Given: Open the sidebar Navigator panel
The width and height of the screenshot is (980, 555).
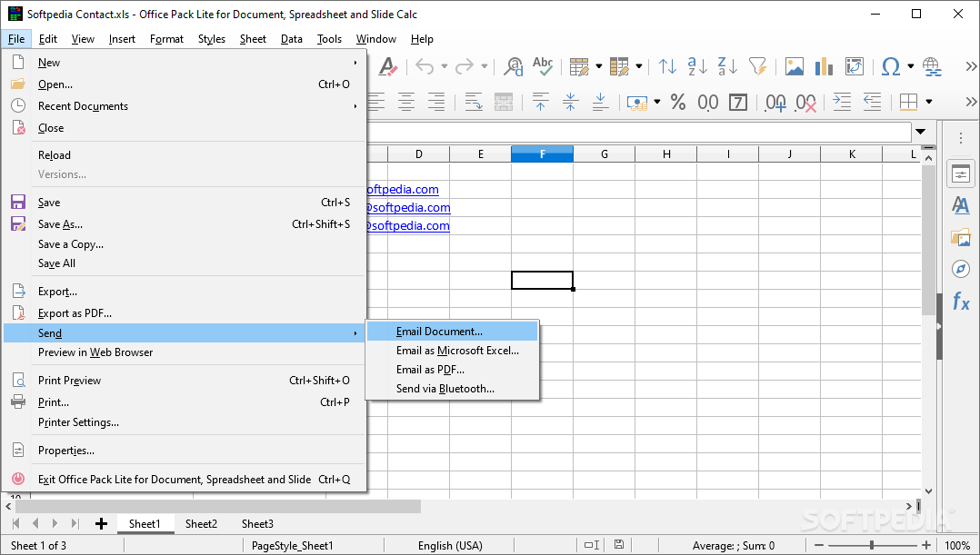Looking at the screenshot, I should [x=961, y=269].
